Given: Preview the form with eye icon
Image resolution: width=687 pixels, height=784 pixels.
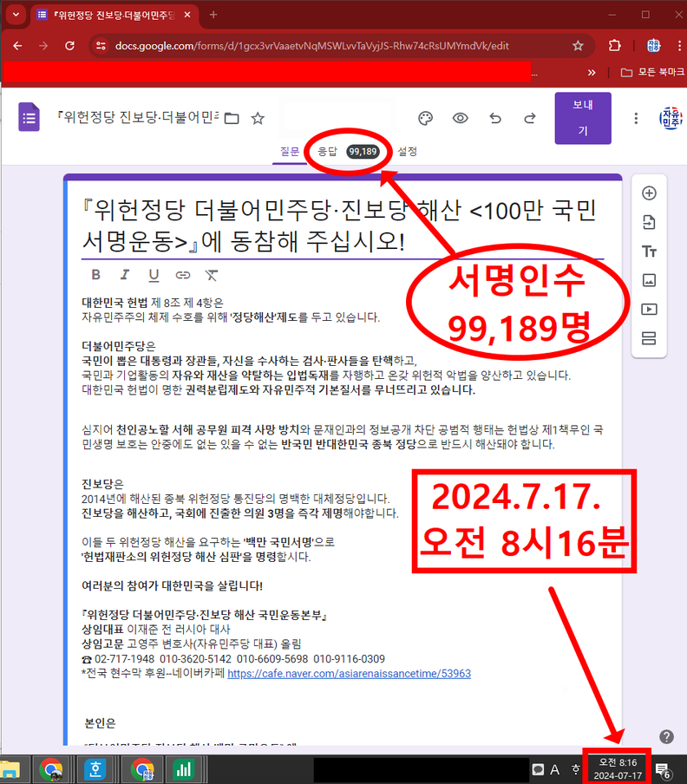Looking at the screenshot, I should point(460,118).
